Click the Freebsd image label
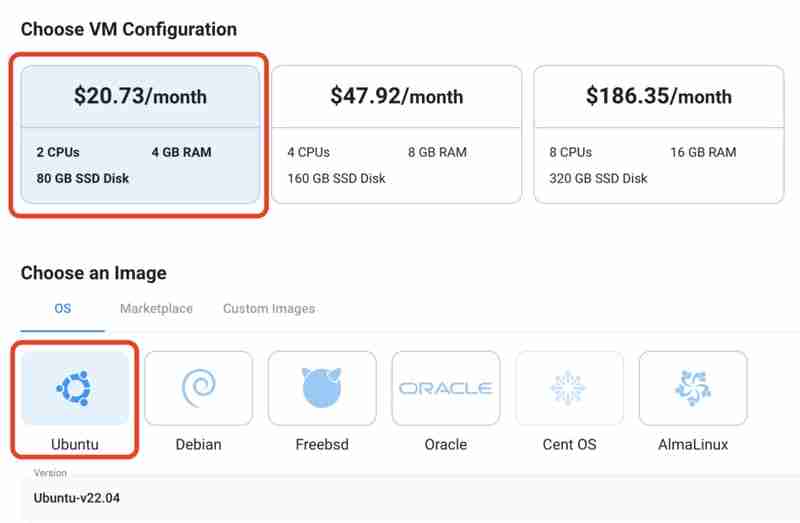Screen dimensions: 800x523 [322, 443]
